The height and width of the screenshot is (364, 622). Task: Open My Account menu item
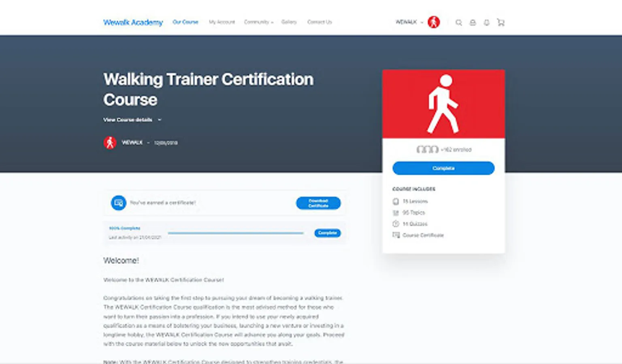pos(222,22)
